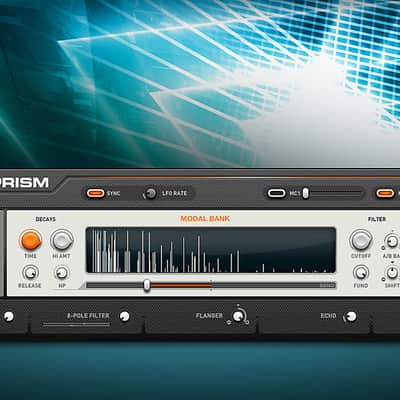
Task: Click the DECAYS section label
Action: point(46,219)
